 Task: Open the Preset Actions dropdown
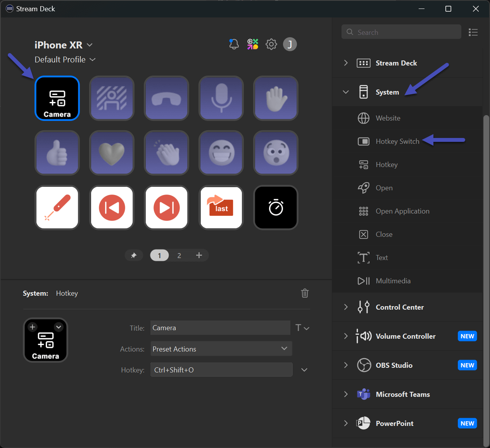(221, 348)
